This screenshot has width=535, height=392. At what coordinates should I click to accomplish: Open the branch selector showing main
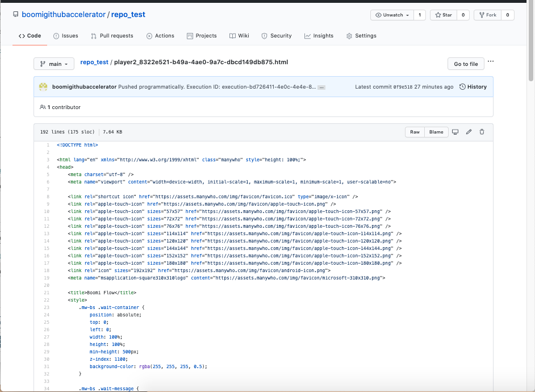click(53, 64)
